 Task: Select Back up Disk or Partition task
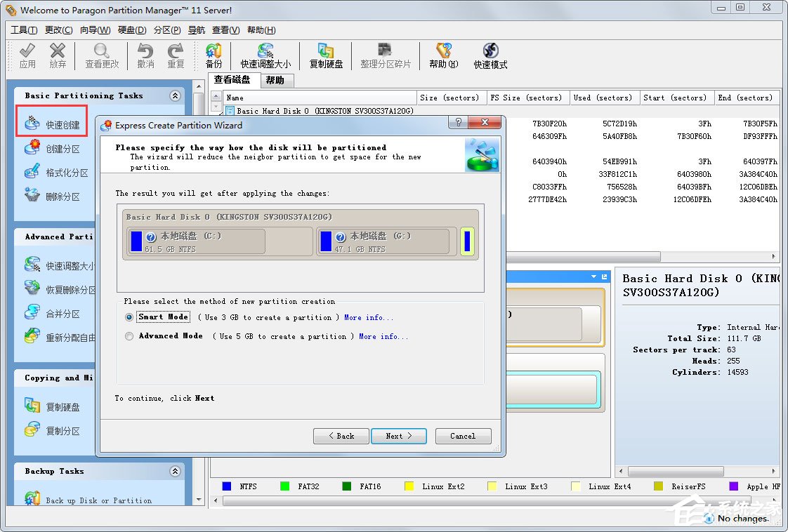(88, 499)
